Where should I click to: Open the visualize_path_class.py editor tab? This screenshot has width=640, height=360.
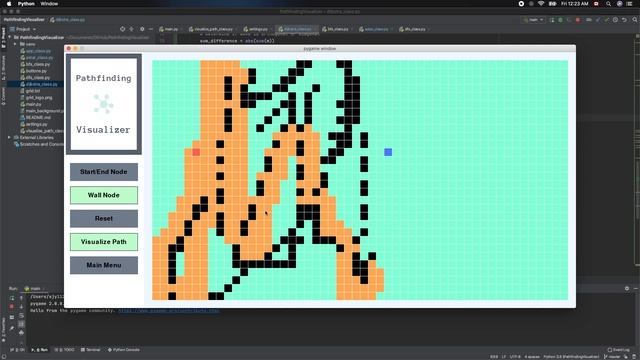[x=211, y=29]
